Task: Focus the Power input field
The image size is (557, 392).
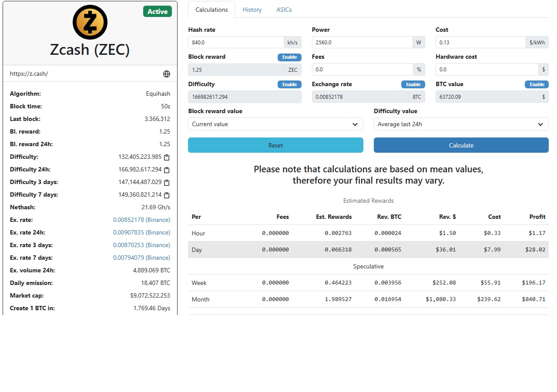Action: [x=362, y=42]
